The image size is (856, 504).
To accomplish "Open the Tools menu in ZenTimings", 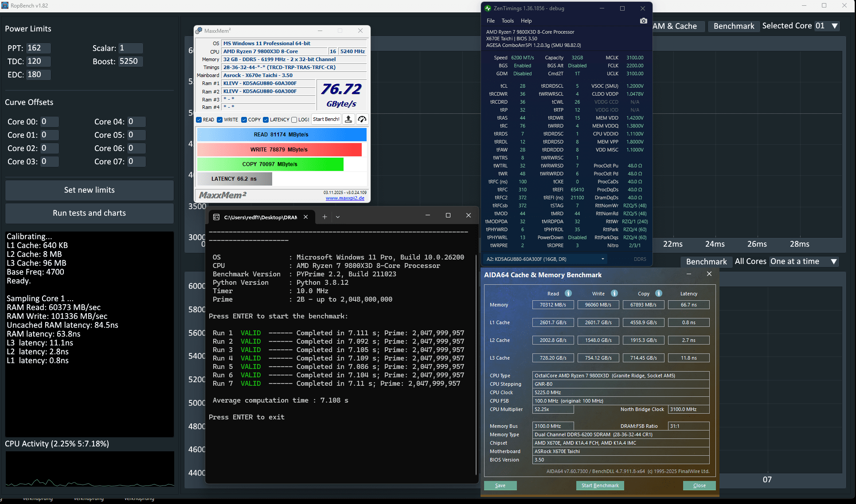I will 508,21.
